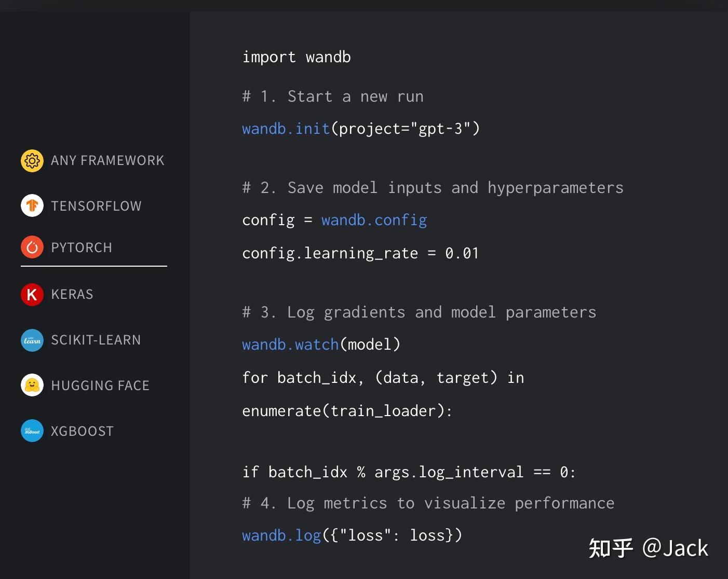728x579 pixels.
Task: Click the @Jack watermark text
Action: coord(675,547)
